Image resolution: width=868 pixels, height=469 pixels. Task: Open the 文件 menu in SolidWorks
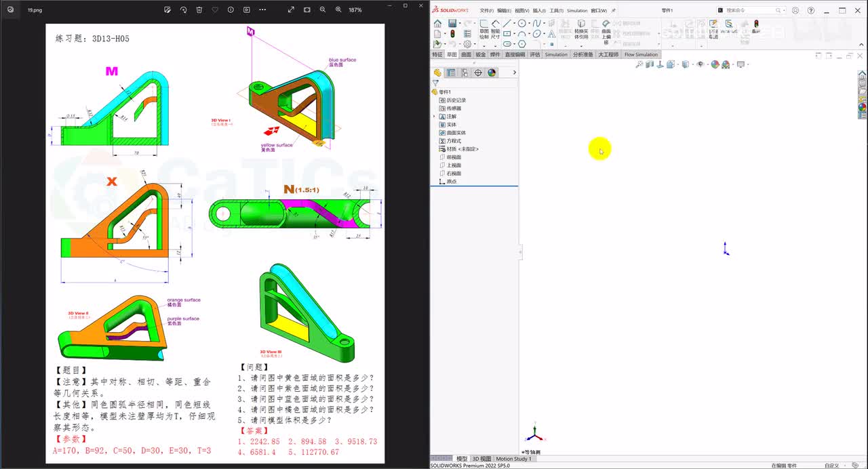click(486, 11)
